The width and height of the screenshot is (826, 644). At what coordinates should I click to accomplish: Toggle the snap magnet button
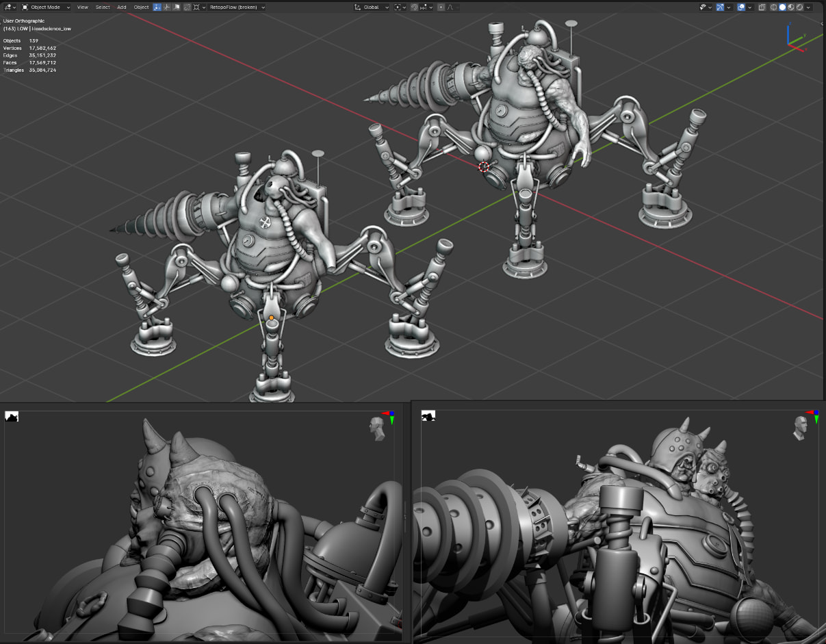(x=415, y=7)
